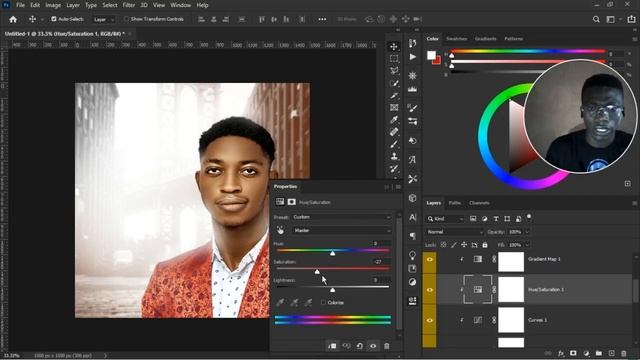Filter for adjustment layers icon
The height and width of the screenshot is (360, 640).
[x=484, y=219]
